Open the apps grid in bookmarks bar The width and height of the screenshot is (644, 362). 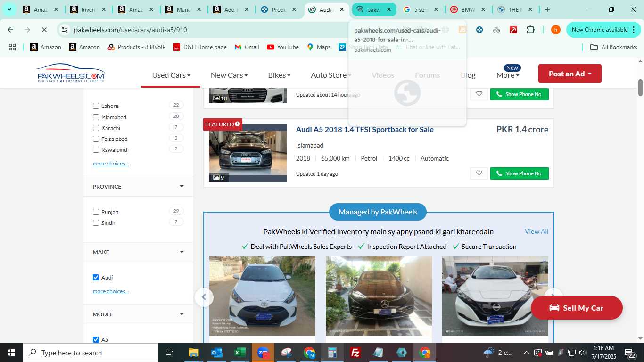12,47
